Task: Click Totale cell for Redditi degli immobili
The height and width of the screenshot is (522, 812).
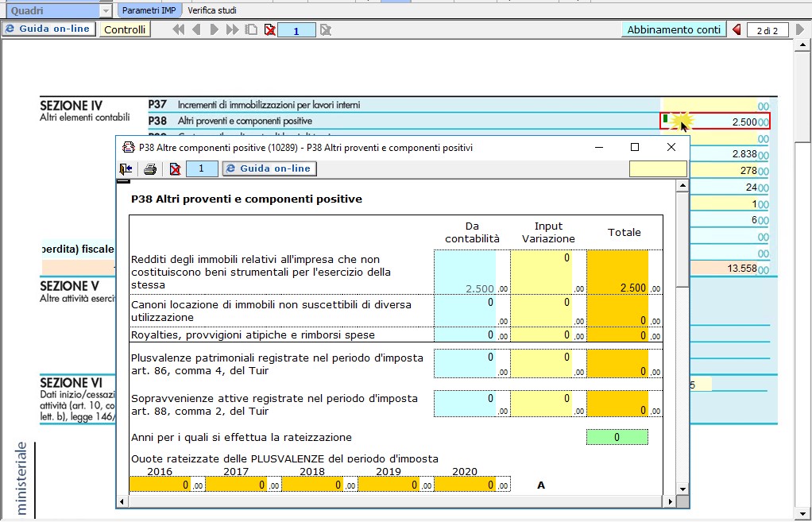Action: tap(617, 273)
